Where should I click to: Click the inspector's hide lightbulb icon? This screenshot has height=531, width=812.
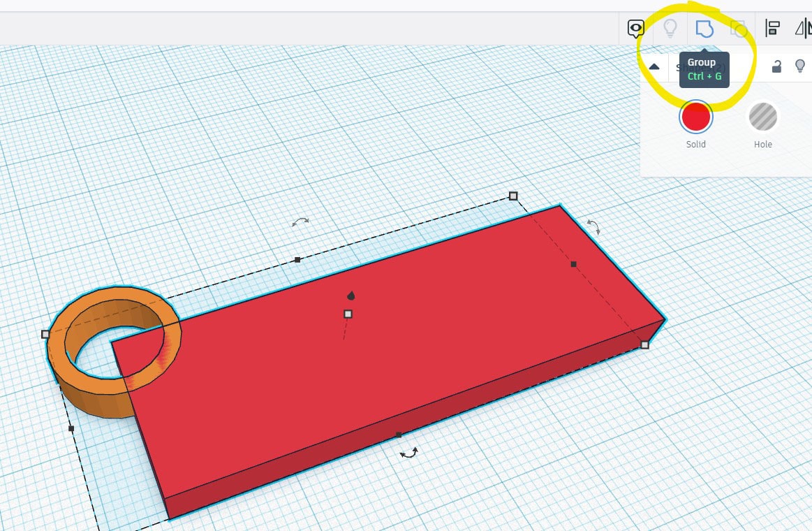800,66
